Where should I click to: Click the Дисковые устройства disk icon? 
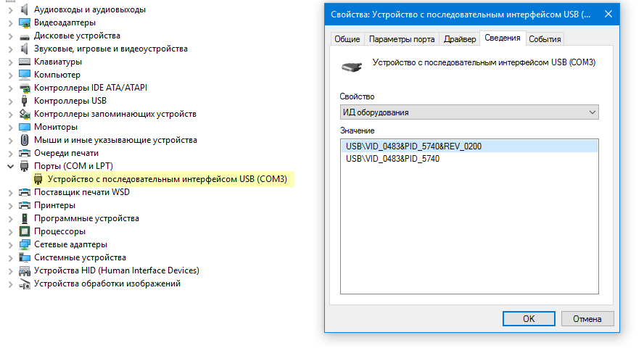[x=25, y=36]
